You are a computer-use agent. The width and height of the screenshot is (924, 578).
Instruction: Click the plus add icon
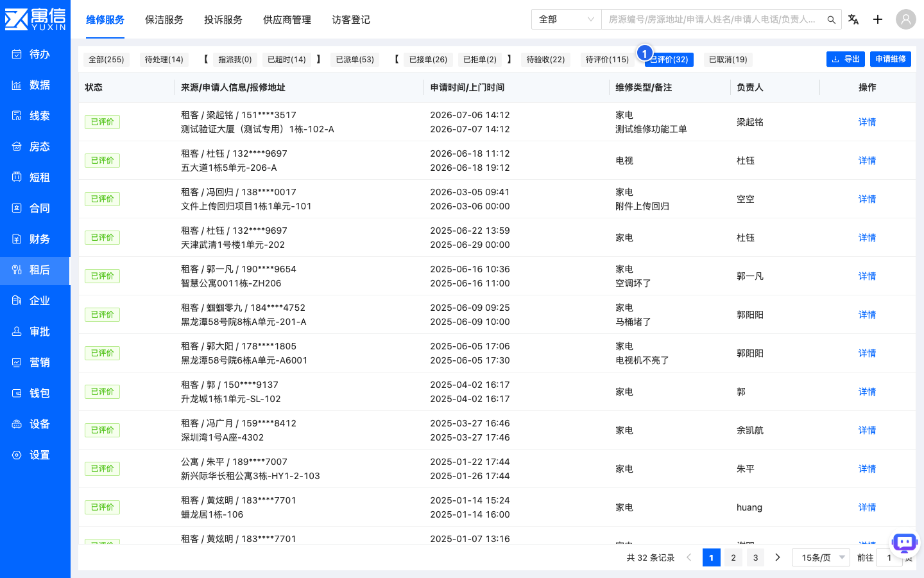[878, 19]
